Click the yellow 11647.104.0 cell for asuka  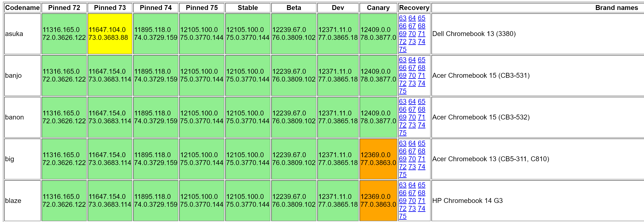point(110,34)
